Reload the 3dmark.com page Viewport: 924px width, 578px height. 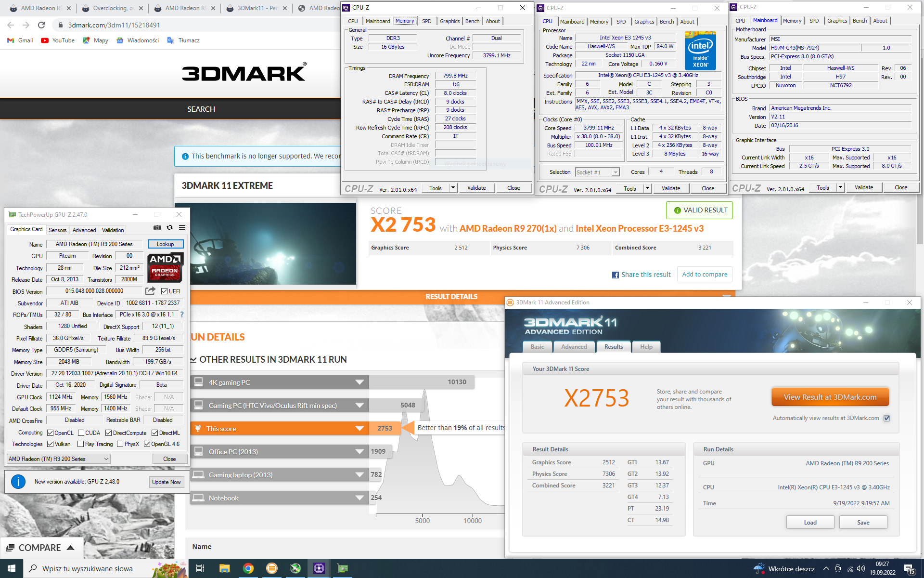pyautogui.click(x=41, y=25)
